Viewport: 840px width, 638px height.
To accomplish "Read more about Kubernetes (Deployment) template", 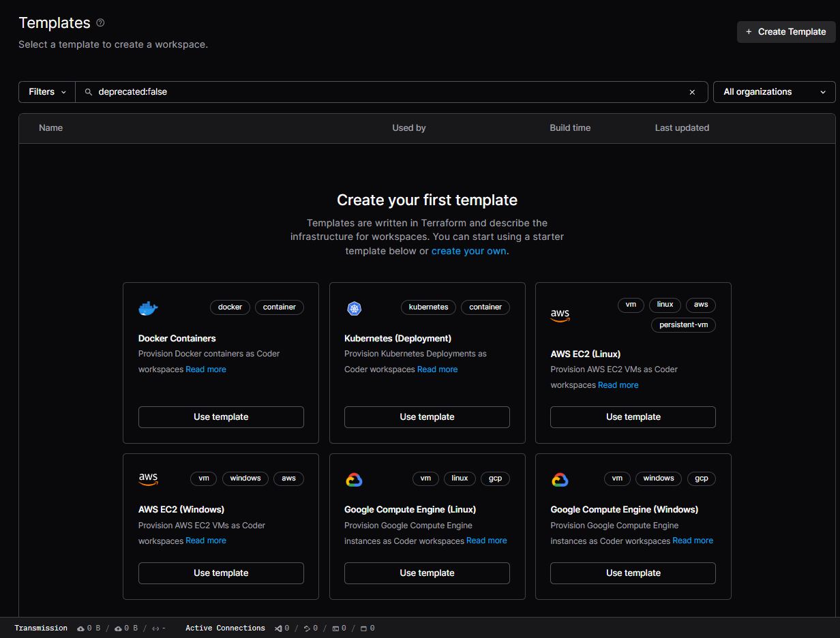I will tap(438, 369).
